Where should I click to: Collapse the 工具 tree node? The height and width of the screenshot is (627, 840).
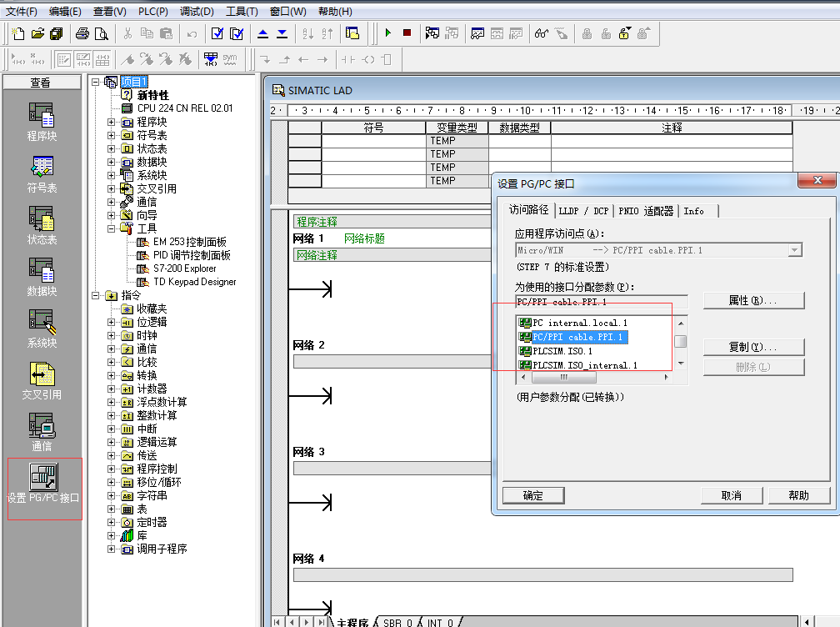tap(111, 228)
